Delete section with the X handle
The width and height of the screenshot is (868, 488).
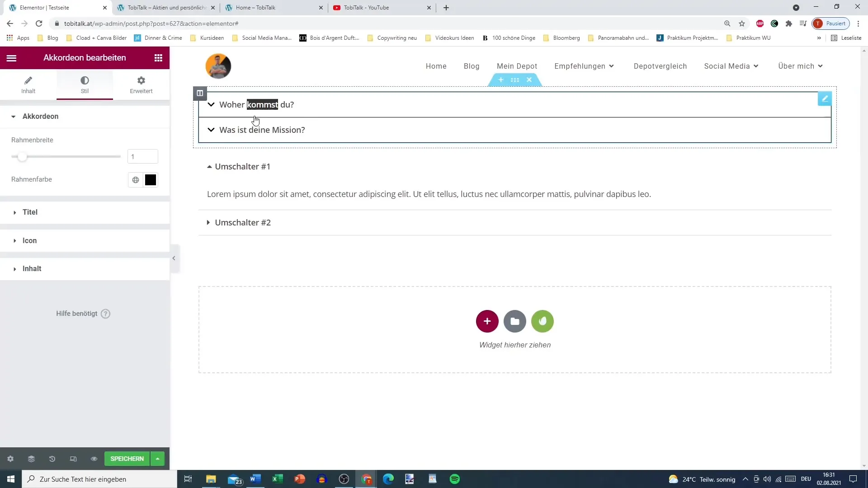529,80
